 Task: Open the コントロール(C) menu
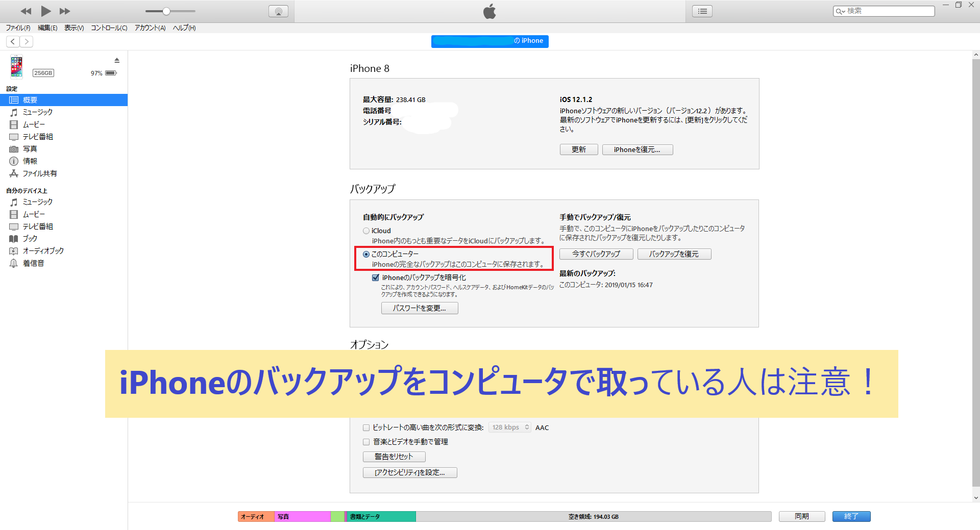[x=109, y=28]
